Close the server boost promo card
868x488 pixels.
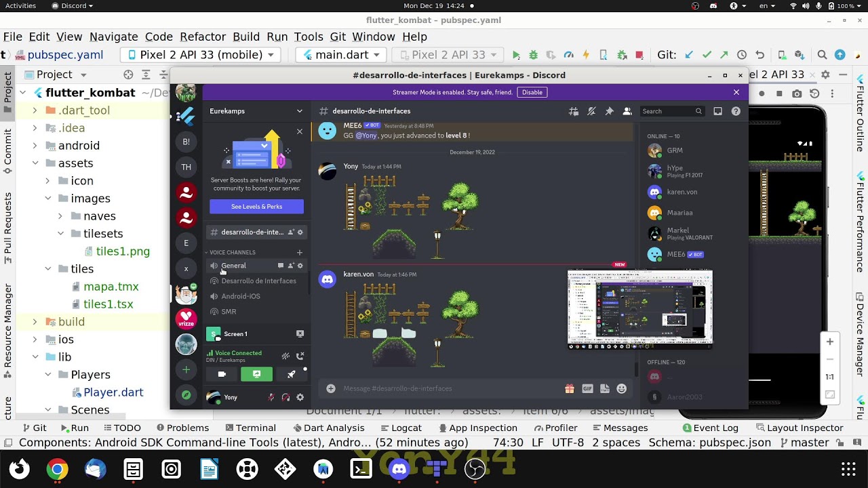pyautogui.click(x=300, y=131)
